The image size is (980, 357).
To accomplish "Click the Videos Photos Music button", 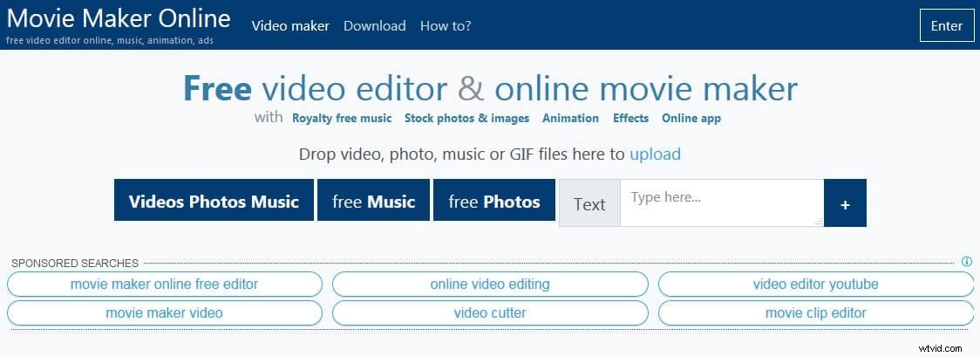I will (x=214, y=200).
